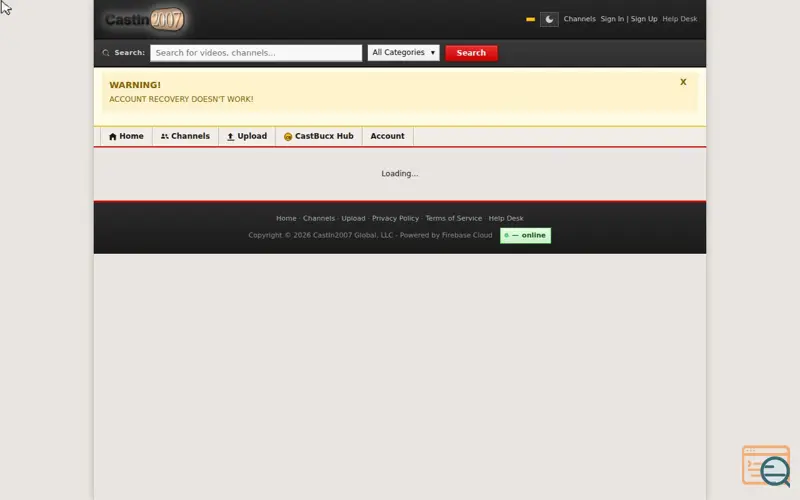Focus the search videos input field
This screenshot has height=500, width=800.
[x=256, y=53]
